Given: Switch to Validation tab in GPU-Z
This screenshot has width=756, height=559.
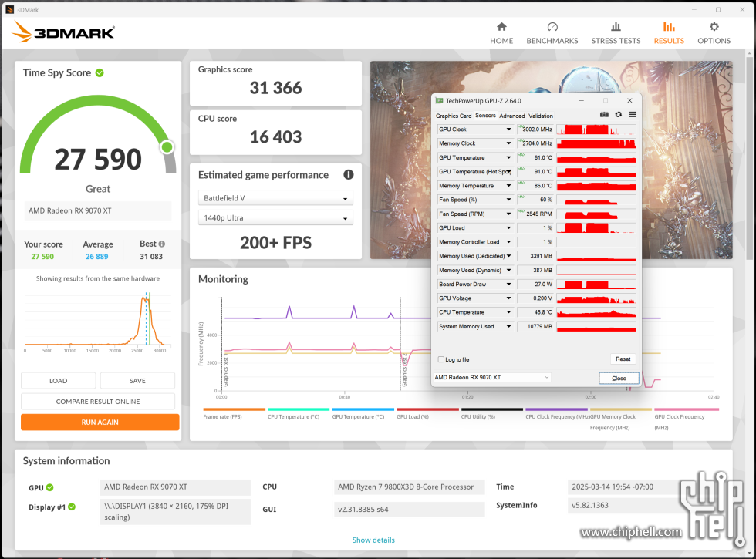Looking at the screenshot, I should [x=541, y=116].
